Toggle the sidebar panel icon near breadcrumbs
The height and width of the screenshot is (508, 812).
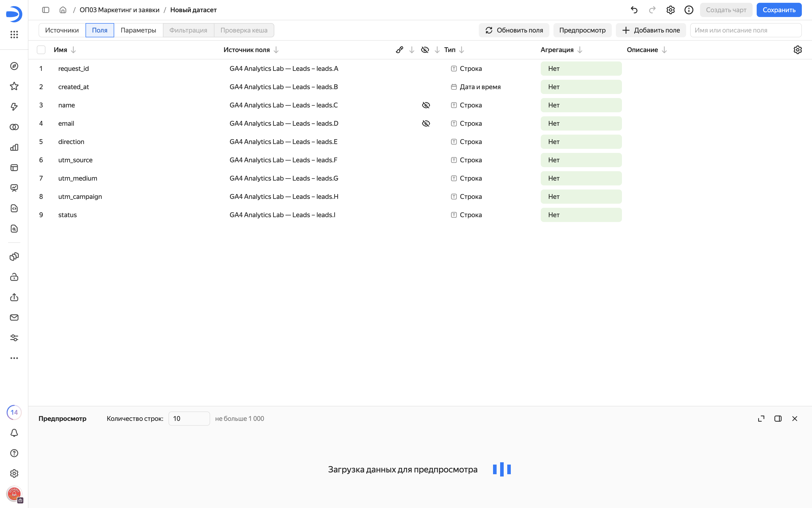point(46,10)
